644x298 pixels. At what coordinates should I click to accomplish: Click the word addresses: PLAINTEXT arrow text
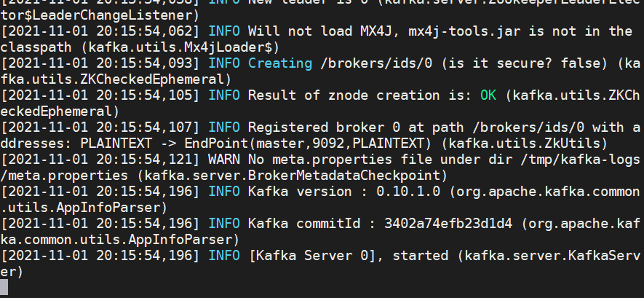click(88, 144)
